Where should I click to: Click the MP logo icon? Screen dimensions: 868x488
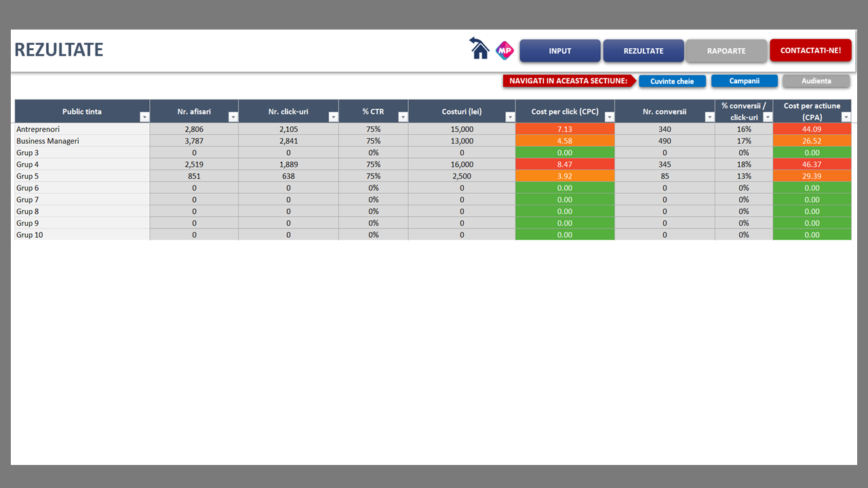click(x=505, y=50)
